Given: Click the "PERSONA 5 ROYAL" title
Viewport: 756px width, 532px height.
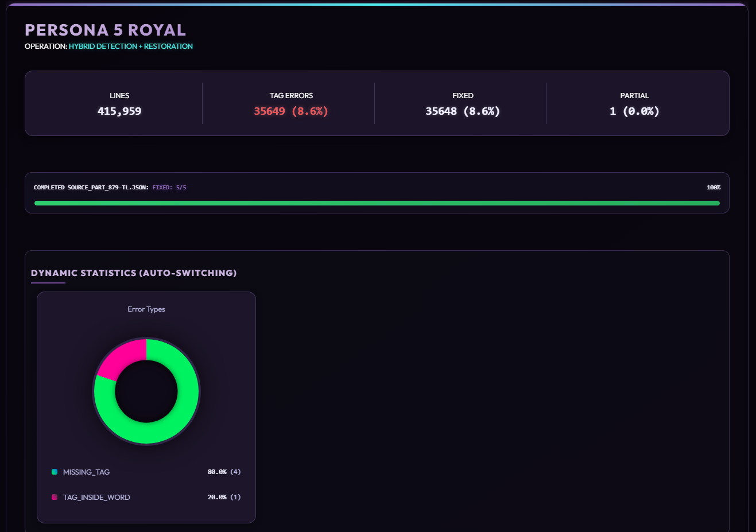Looking at the screenshot, I should pos(105,30).
